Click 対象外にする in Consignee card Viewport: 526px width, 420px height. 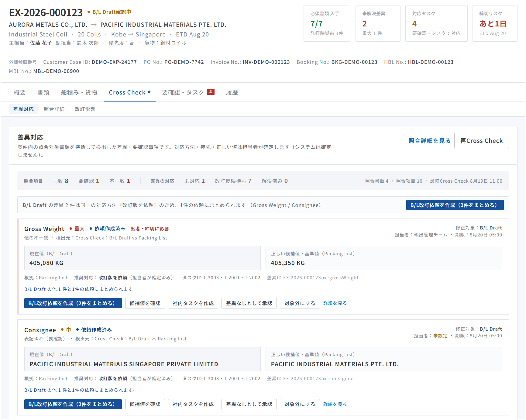click(300, 404)
